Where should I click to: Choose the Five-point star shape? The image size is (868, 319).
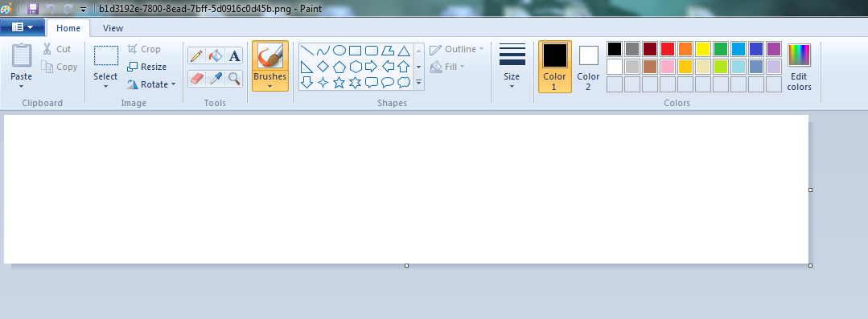click(x=339, y=83)
